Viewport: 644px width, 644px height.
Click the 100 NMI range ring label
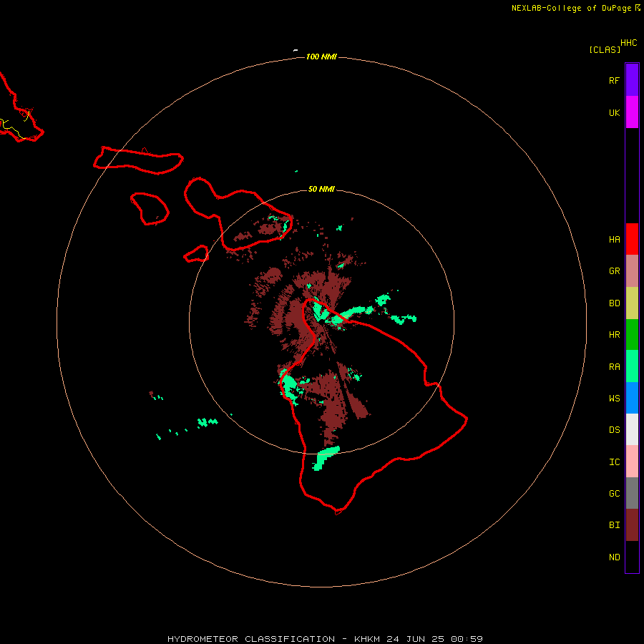[321, 57]
